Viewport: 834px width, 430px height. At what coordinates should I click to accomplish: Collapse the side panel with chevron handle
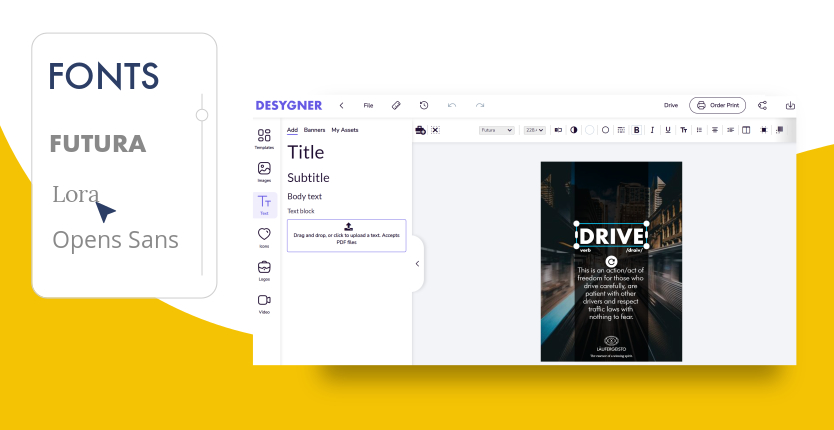pyautogui.click(x=418, y=264)
